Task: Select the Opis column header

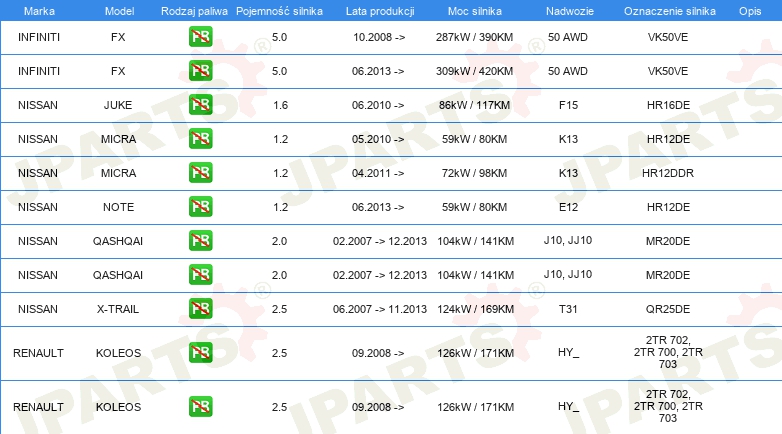Action: [750, 11]
